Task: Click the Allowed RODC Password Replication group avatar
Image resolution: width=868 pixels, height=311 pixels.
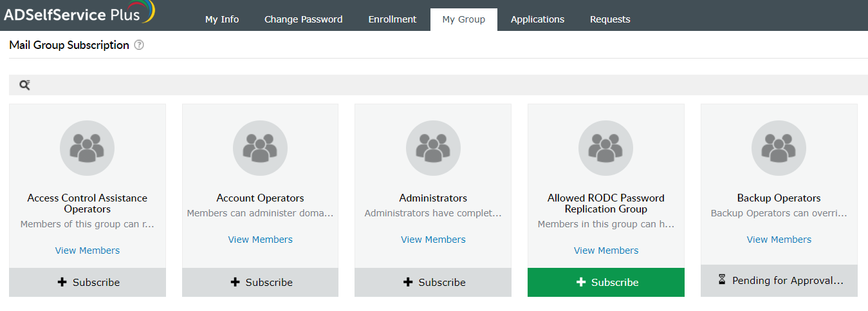Action: point(606,148)
